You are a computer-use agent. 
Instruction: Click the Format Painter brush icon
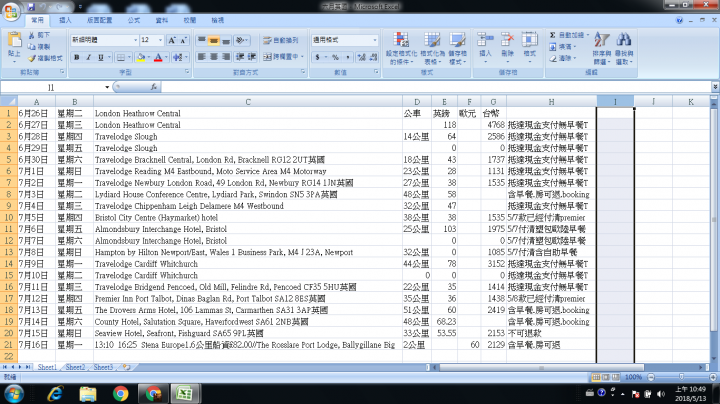click(x=32, y=58)
